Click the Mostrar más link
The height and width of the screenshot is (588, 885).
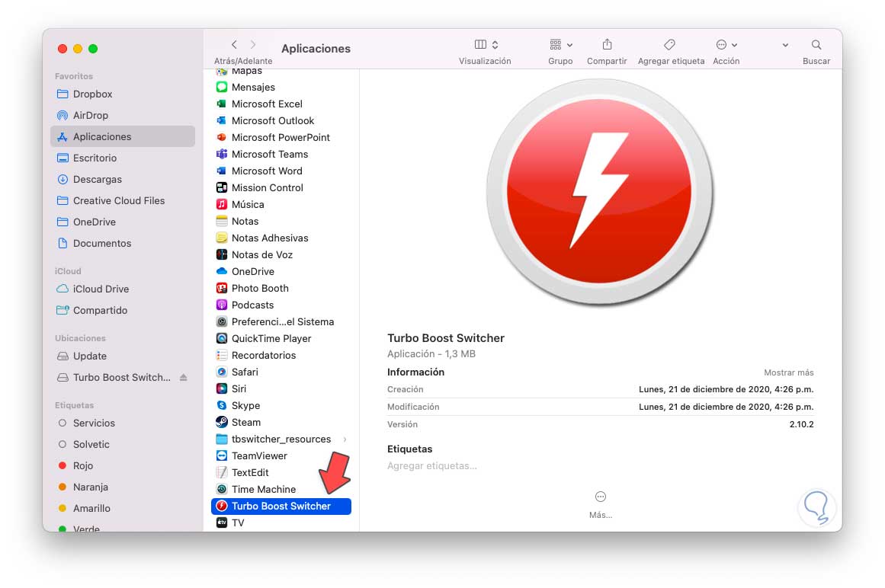(788, 372)
